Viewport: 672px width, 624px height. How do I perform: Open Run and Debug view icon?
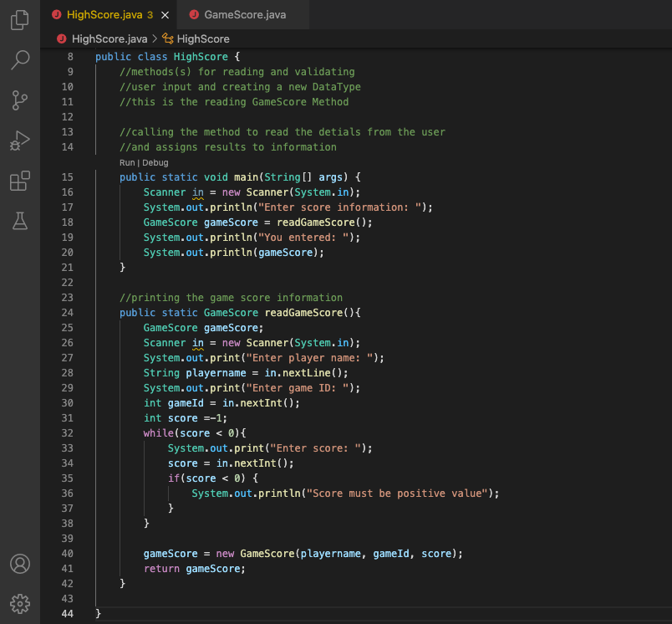[x=20, y=141]
